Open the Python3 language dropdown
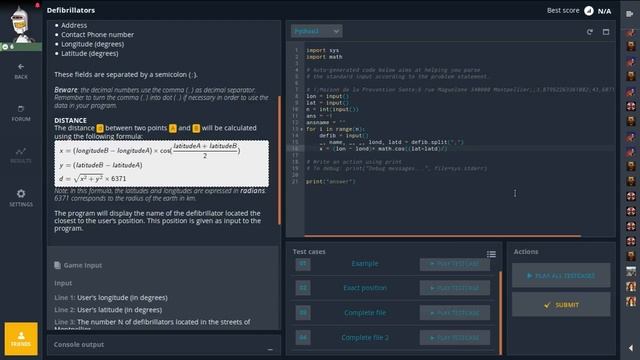Screen dimensions: 640x360 (x=316, y=31)
